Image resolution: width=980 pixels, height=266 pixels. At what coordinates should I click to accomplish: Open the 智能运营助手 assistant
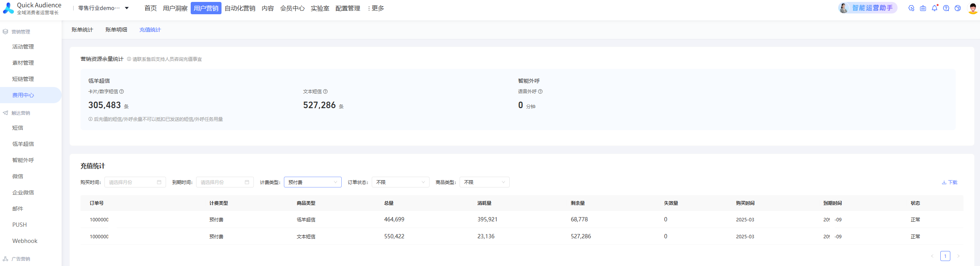pyautogui.click(x=868, y=8)
